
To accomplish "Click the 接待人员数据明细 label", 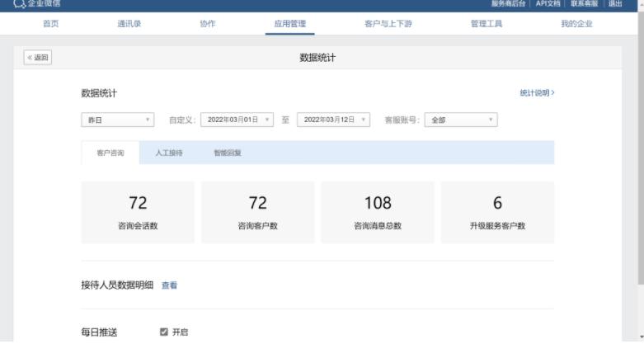I will tap(117, 285).
